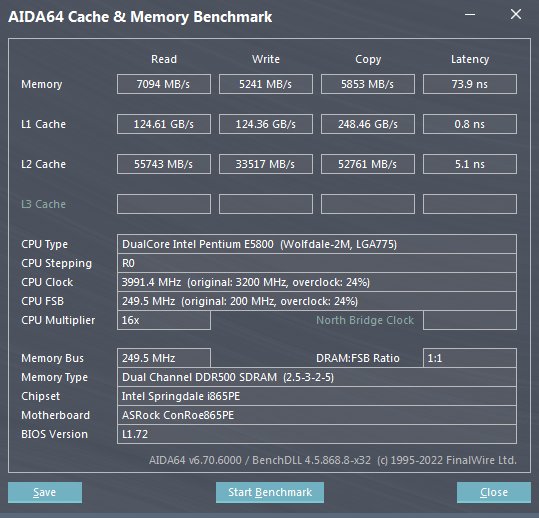Save the benchmark results
Viewport: 539px width, 518px height.
(x=45, y=492)
